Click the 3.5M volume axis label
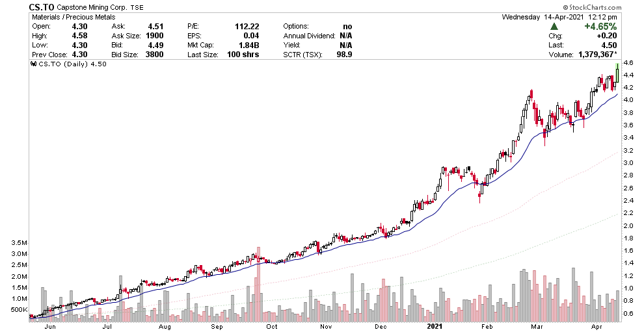The width and height of the screenshot is (644, 332). point(19,243)
